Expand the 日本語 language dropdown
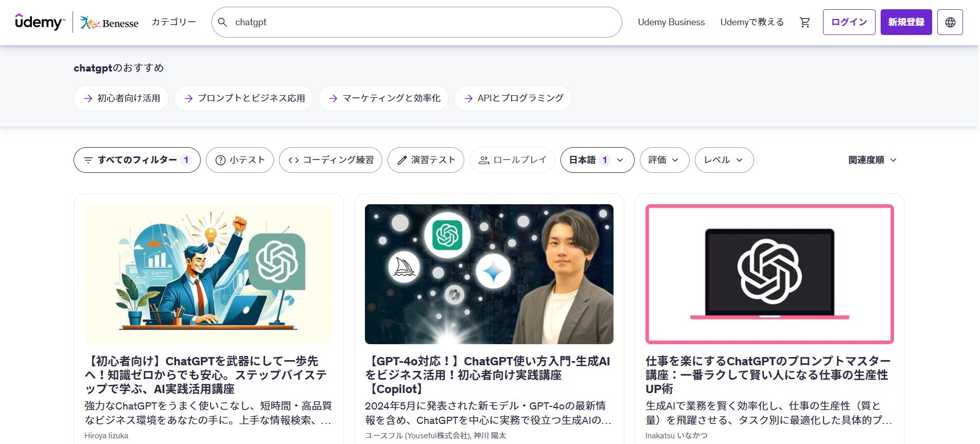The image size is (980, 444). (x=597, y=160)
